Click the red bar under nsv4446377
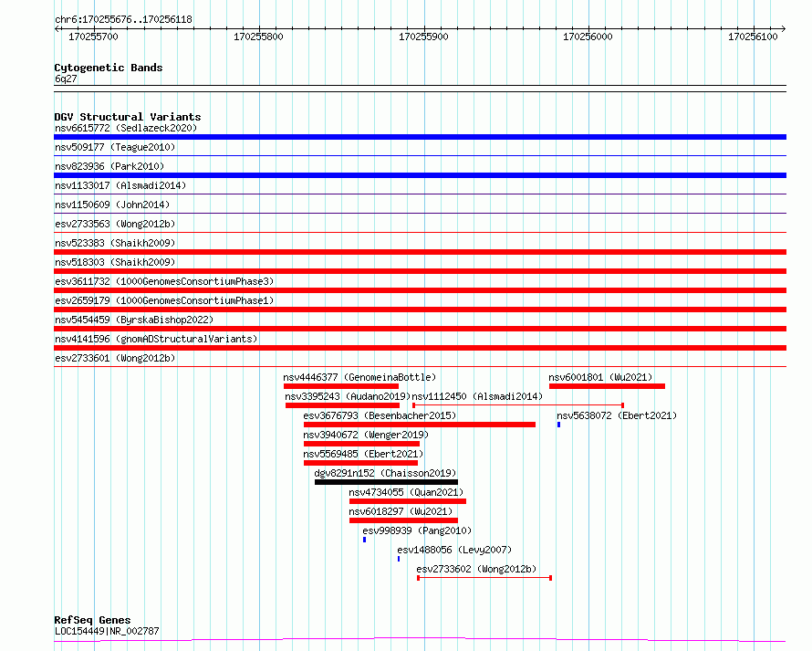The width and height of the screenshot is (812, 651). point(340,386)
